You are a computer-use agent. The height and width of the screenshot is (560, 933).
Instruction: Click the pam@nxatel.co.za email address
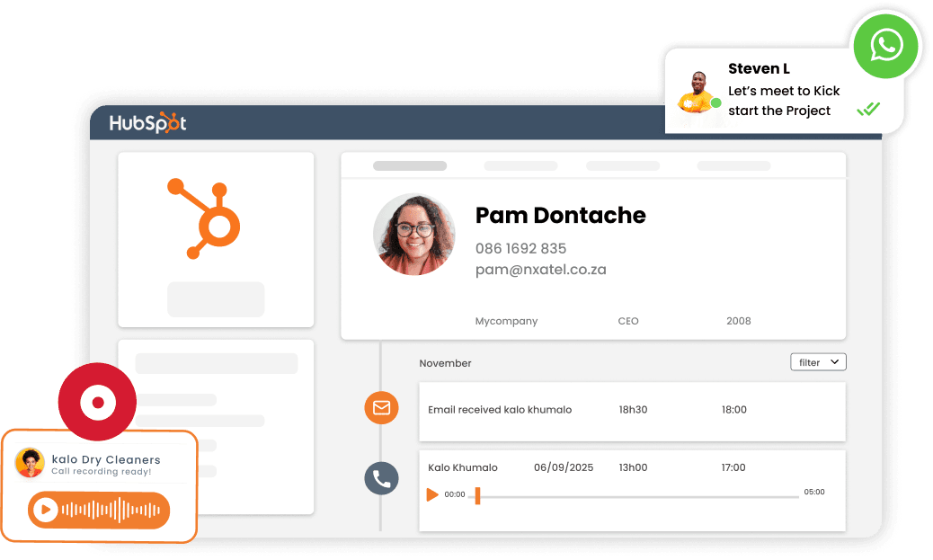[541, 270]
